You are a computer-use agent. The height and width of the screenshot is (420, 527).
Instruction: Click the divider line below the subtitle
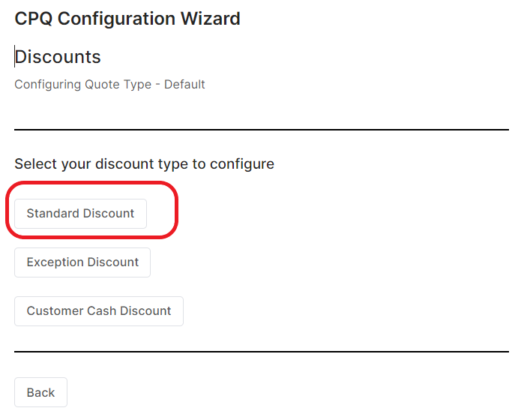(262, 130)
